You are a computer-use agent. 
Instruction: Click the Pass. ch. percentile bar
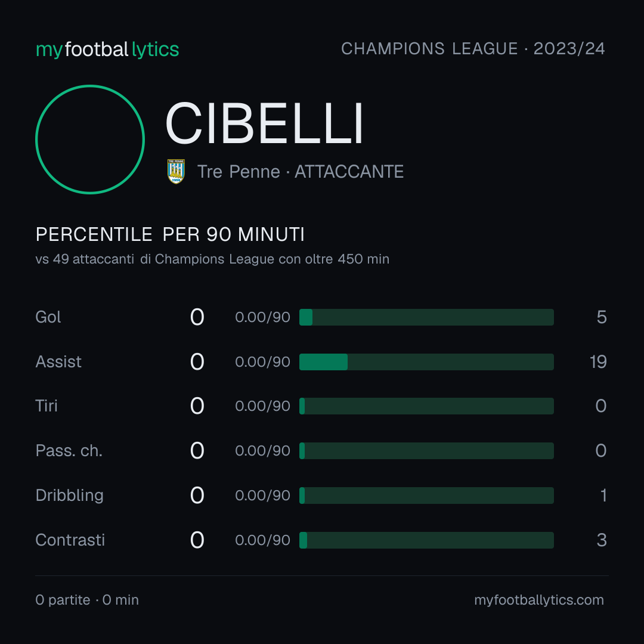(426, 451)
